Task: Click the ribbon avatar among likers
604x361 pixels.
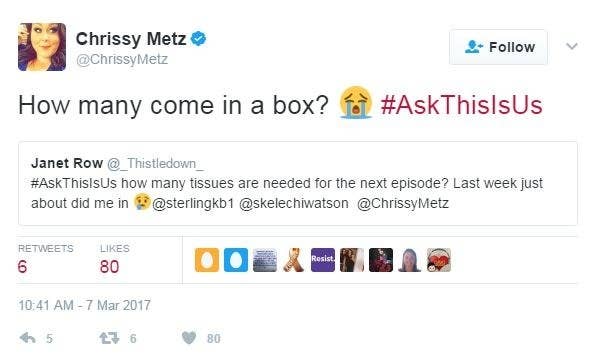Action: tap(294, 260)
